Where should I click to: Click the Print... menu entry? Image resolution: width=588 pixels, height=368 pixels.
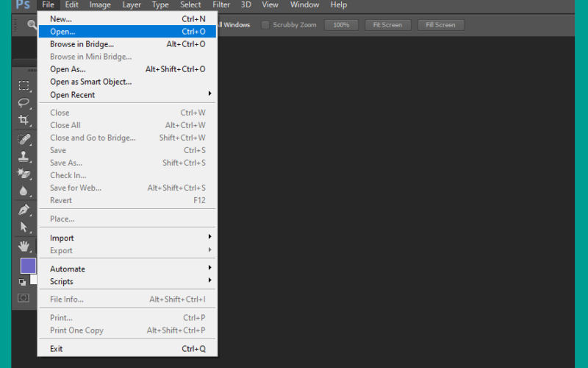point(127,318)
